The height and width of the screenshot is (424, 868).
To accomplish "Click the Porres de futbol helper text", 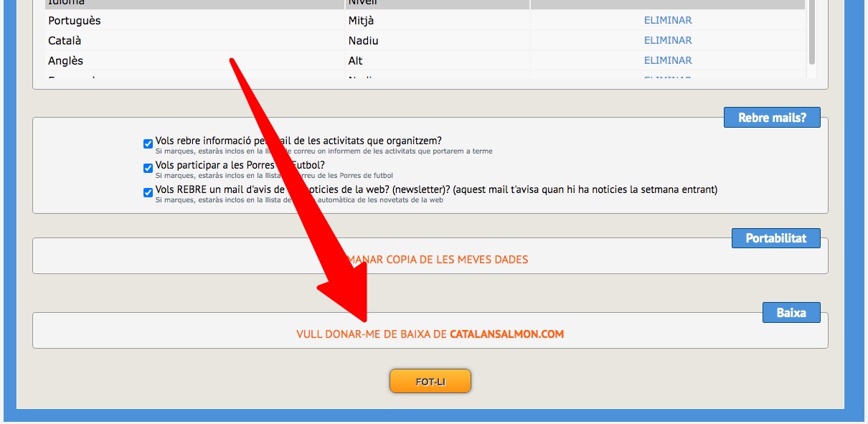I will pos(274,176).
